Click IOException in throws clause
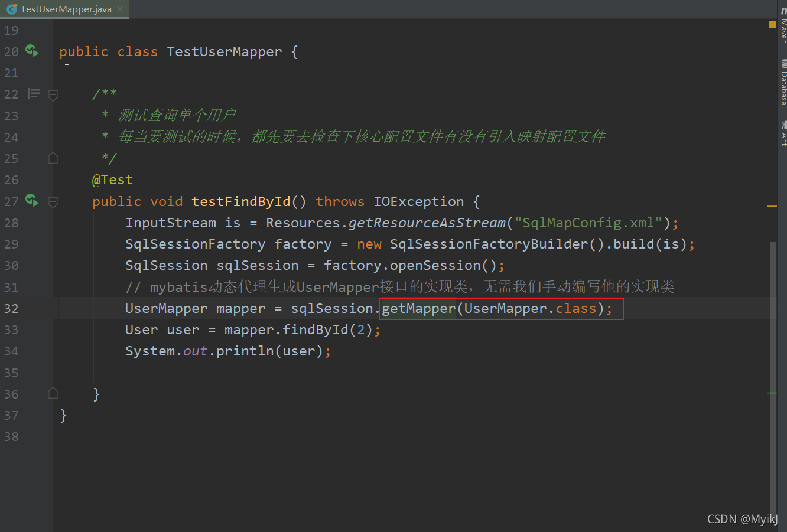 pos(418,201)
